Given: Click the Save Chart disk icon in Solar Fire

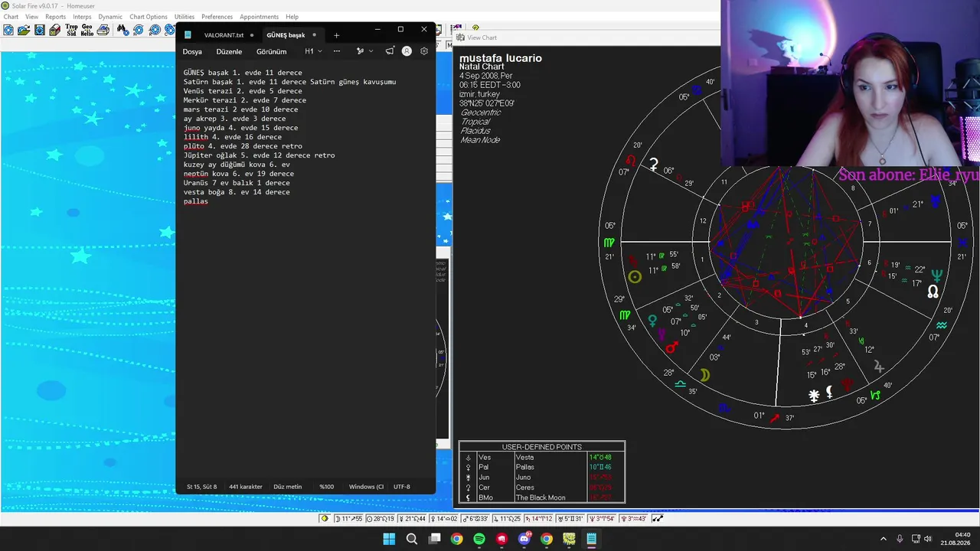Looking at the screenshot, I should (x=40, y=30).
